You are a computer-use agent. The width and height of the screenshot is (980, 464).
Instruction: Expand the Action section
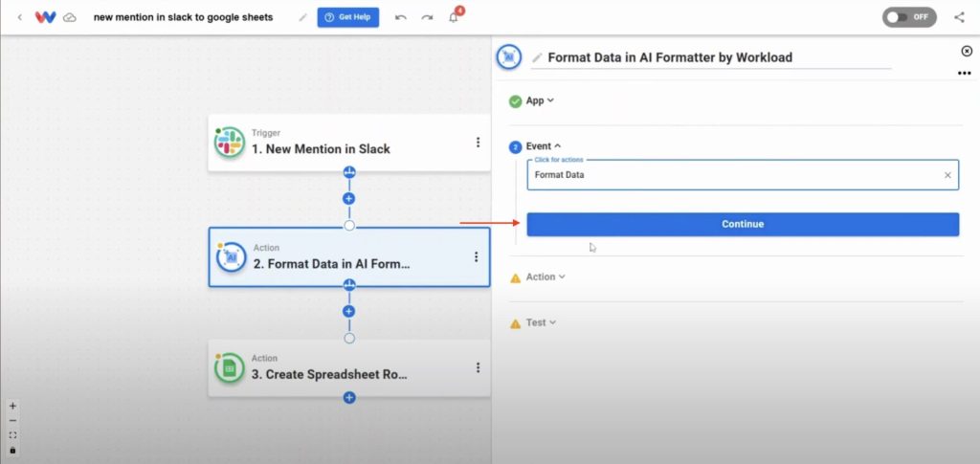[546, 276]
